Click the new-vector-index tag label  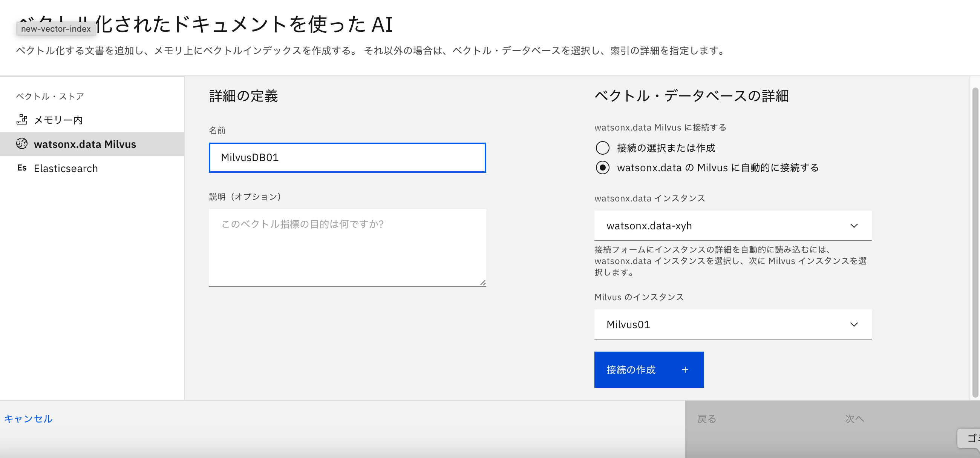55,29
